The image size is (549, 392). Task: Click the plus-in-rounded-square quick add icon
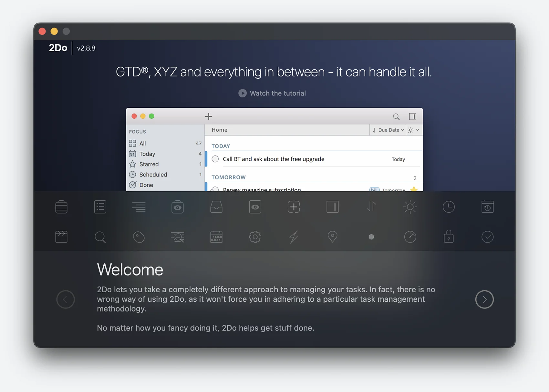point(294,207)
